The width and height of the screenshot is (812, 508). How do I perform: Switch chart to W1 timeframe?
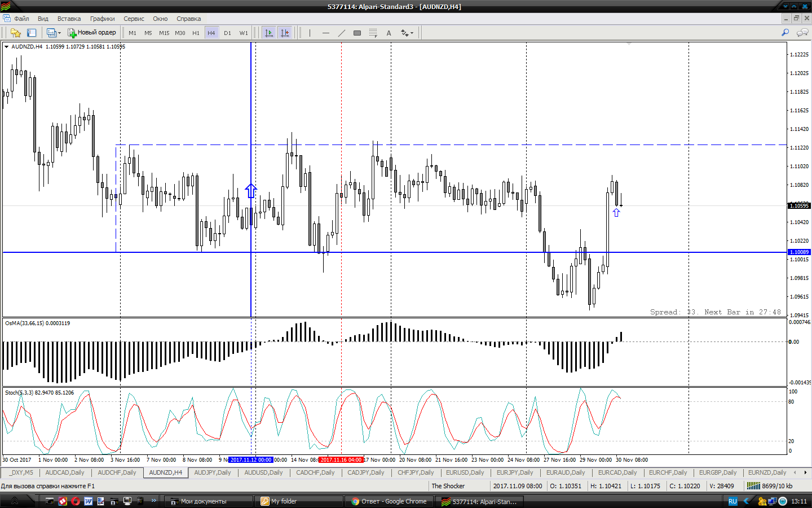[x=244, y=33]
